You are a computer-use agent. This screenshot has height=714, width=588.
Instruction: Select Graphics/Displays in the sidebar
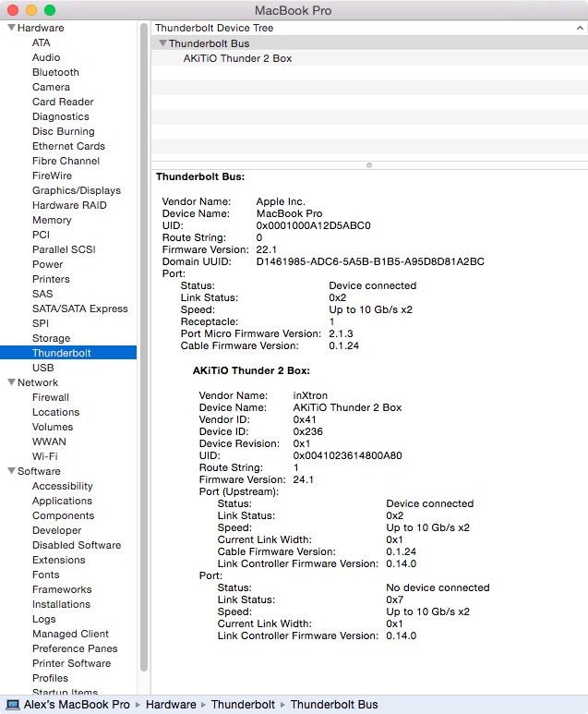[x=77, y=191]
